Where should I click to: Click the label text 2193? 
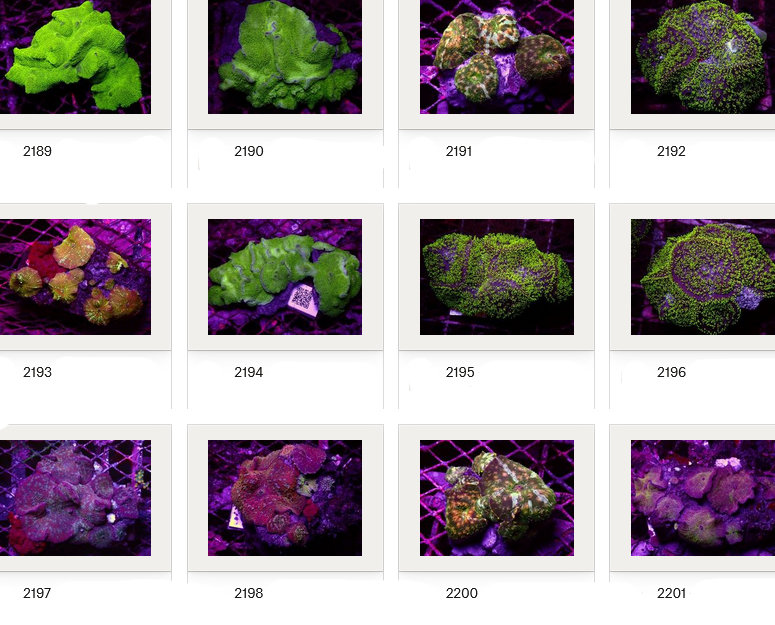pyautogui.click(x=37, y=372)
